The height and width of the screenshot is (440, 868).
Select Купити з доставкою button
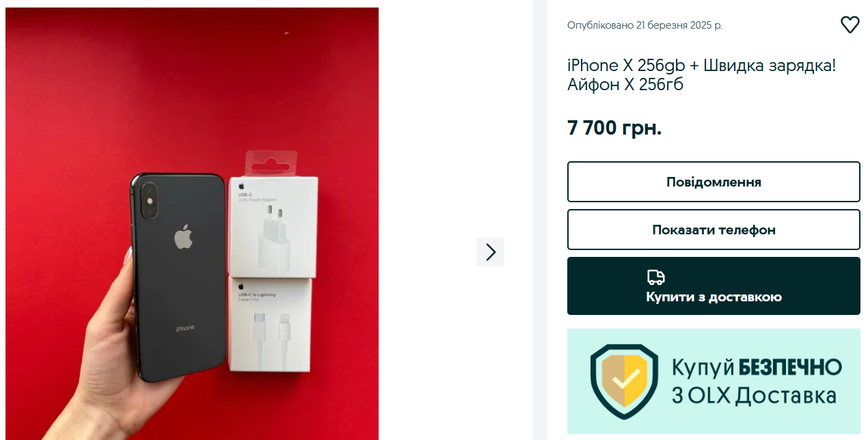point(714,286)
